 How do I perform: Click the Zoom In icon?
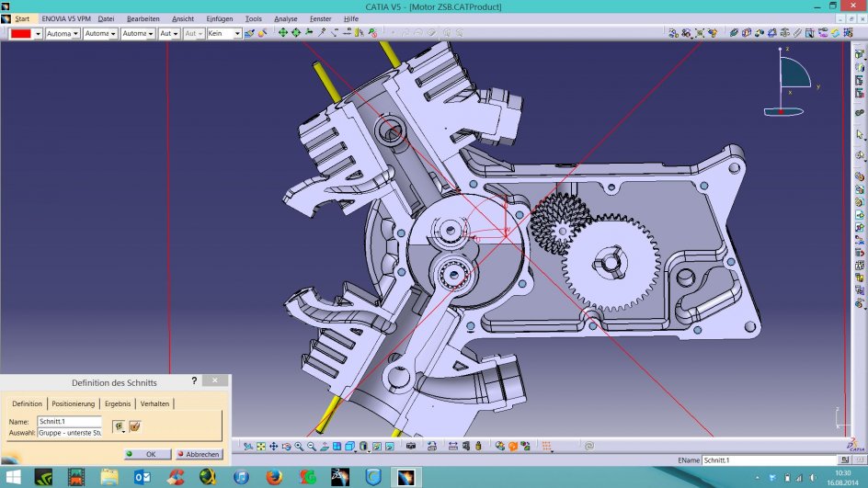300,447
